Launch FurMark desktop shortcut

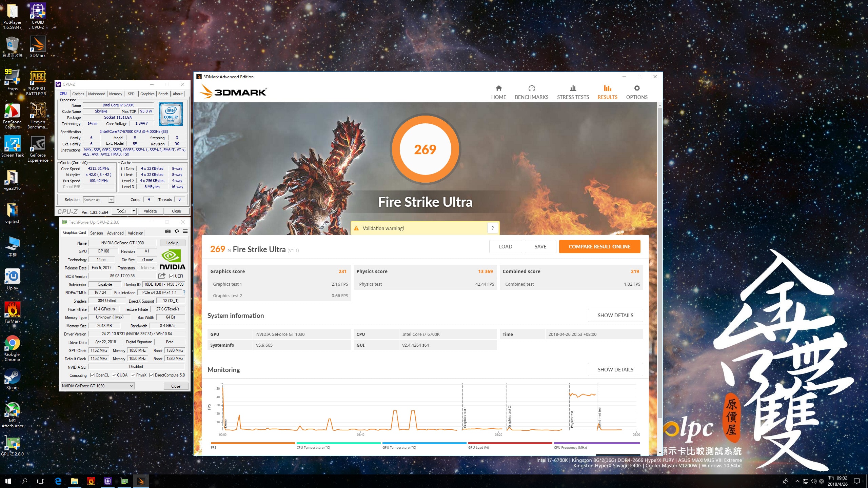coord(13,313)
